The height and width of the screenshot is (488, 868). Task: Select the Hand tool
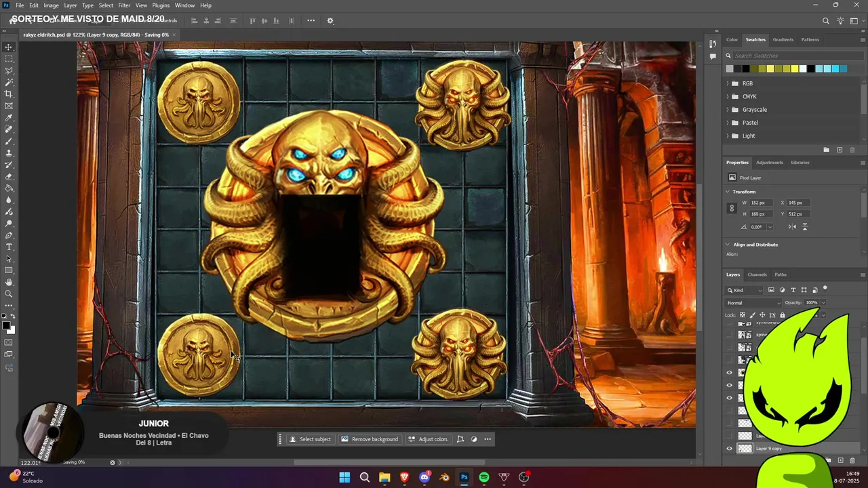point(9,282)
